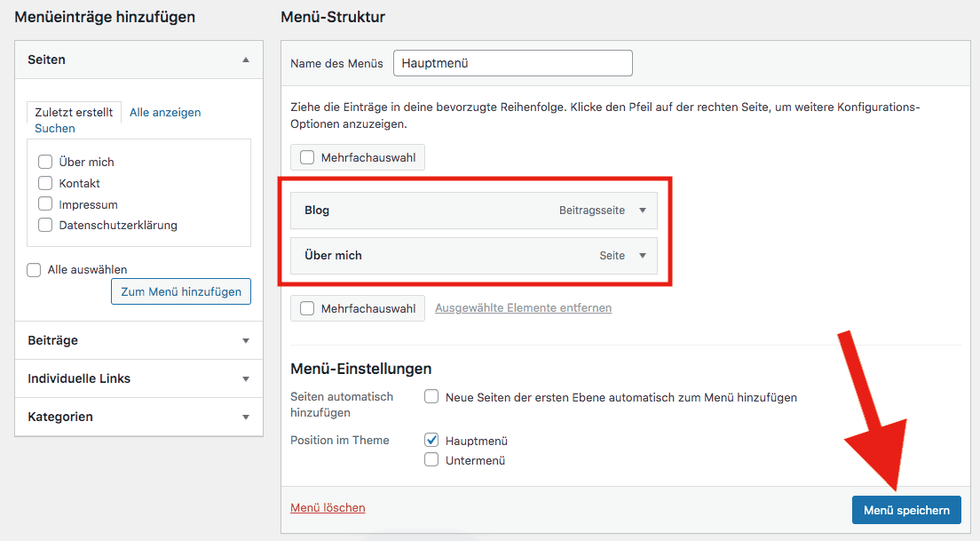This screenshot has width=980, height=541.
Task: Open Blog menu item options arrow
Action: tap(643, 211)
